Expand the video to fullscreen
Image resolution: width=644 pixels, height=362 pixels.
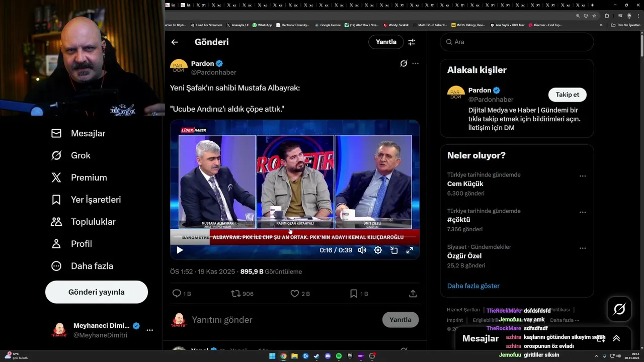pos(410,250)
